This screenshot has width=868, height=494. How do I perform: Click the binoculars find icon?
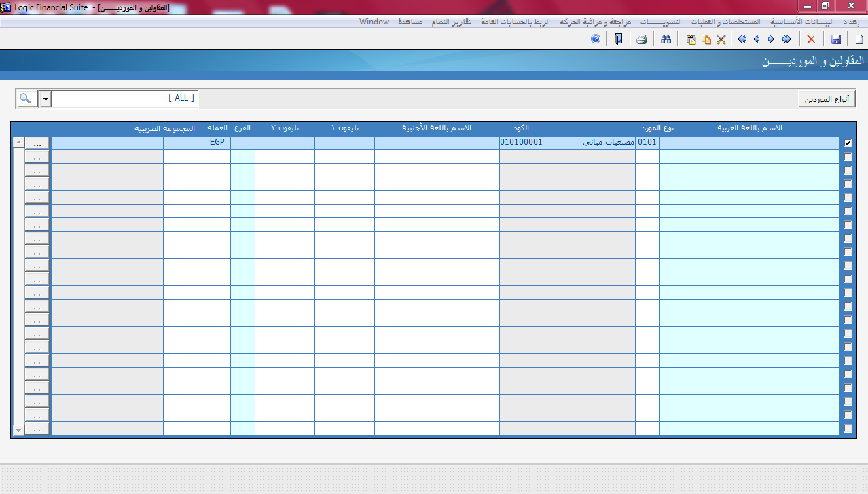click(x=666, y=39)
